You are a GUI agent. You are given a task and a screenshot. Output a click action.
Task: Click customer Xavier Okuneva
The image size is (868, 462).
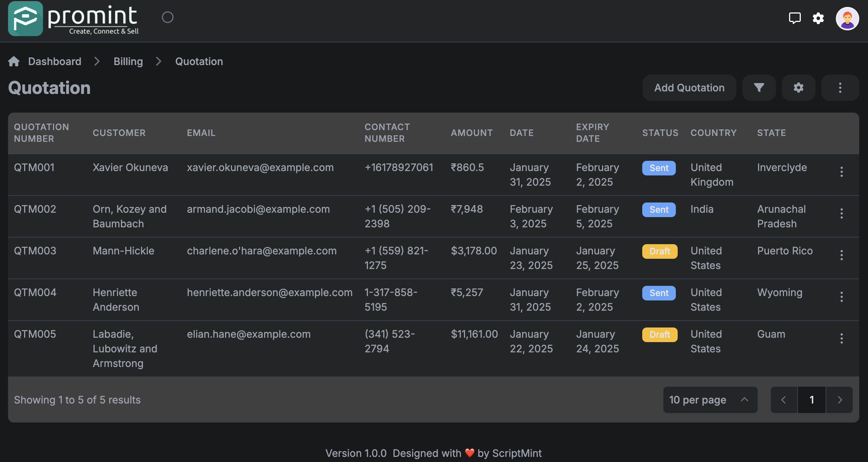pyautogui.click(x=130, y=167)
